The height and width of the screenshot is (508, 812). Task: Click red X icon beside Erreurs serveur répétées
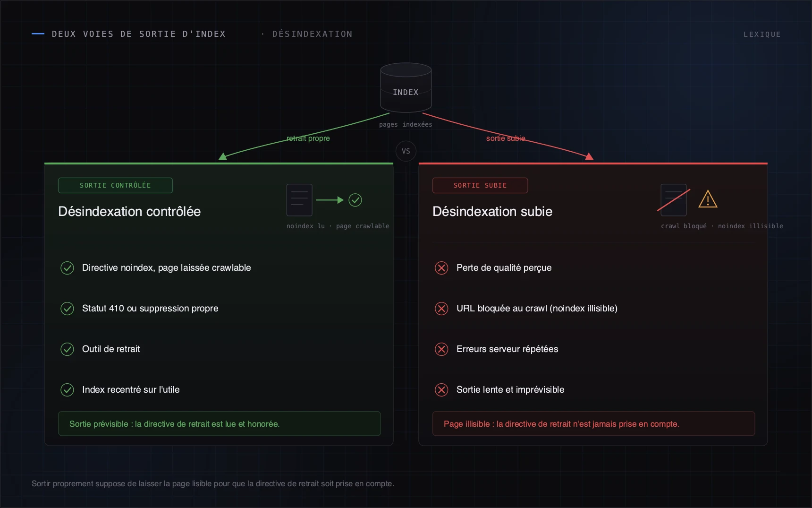pyautogui.click(x=441, y=349)
